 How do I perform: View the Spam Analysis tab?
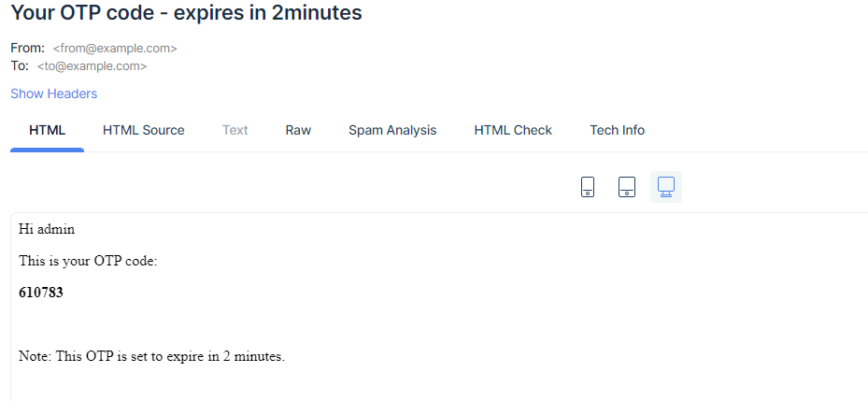pos(392,130)
